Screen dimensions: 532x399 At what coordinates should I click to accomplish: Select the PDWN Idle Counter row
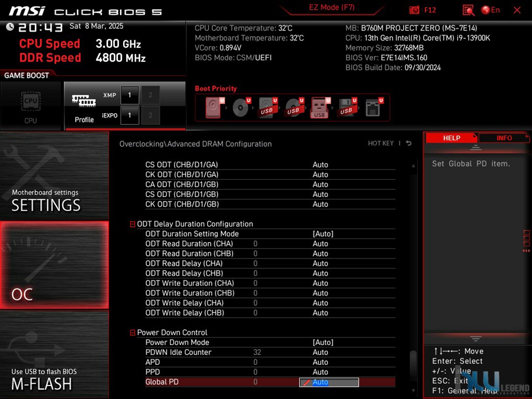pos(270,352)
